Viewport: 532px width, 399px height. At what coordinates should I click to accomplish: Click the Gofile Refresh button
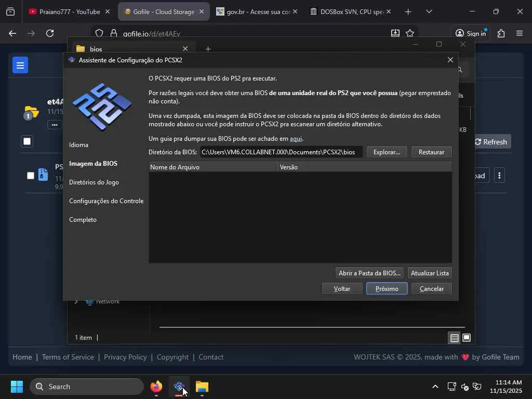click(x=491, y=142)
